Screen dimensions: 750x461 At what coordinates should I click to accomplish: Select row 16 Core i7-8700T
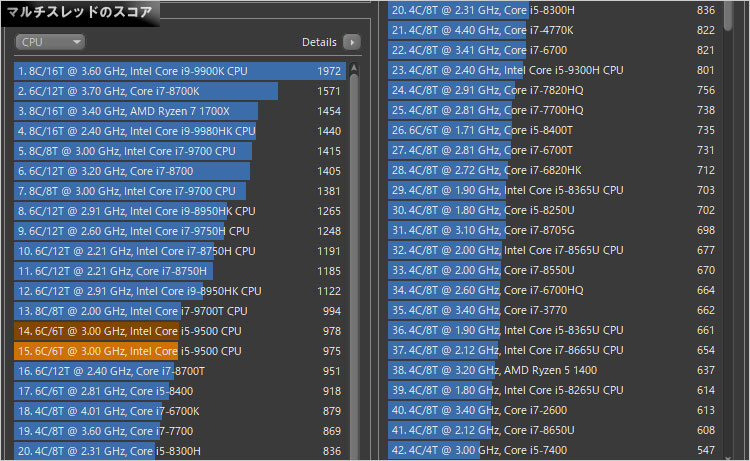(x=180, y=372)
